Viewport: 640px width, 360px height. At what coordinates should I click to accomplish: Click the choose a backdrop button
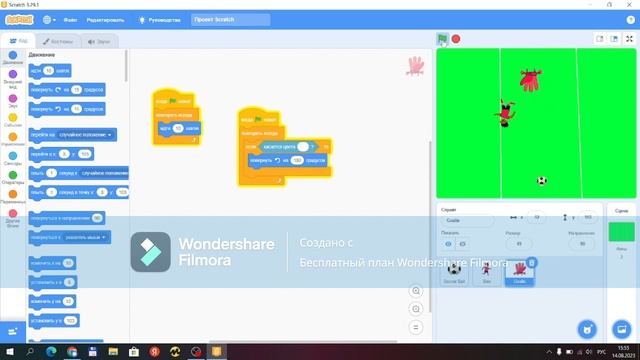tap(622, 329)
